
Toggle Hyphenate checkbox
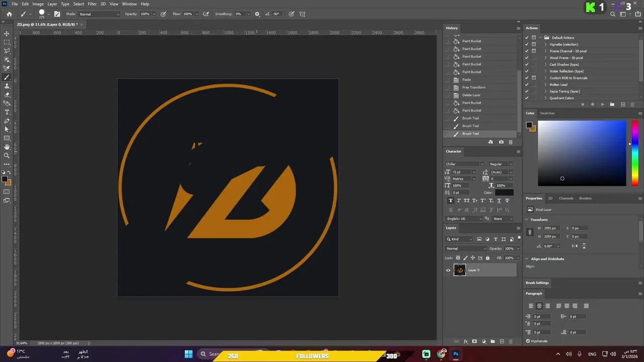pos(528,341)
